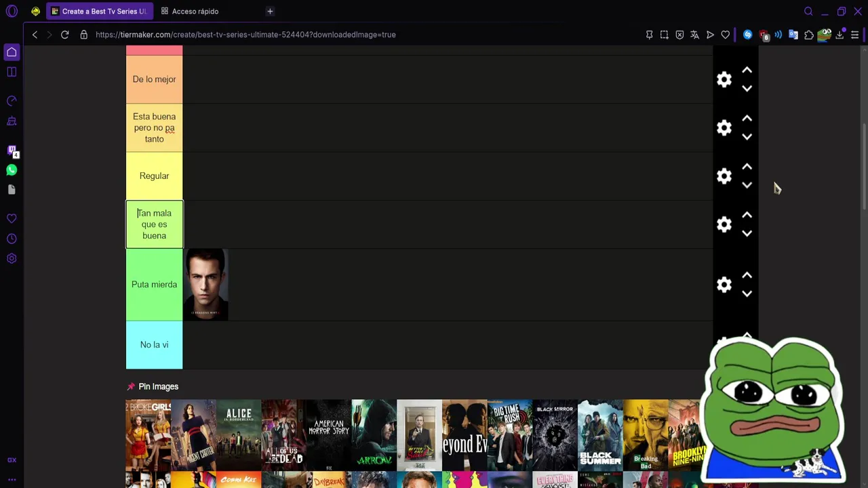
Task: Click the translate page icon
Action: 694,35
